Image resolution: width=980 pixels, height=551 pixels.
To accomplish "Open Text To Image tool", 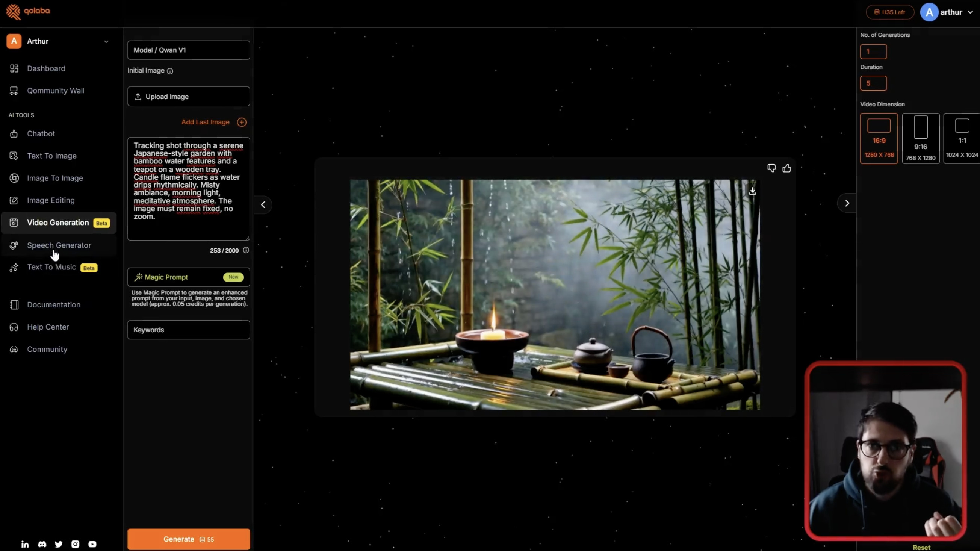I will [x=52, y=156].
